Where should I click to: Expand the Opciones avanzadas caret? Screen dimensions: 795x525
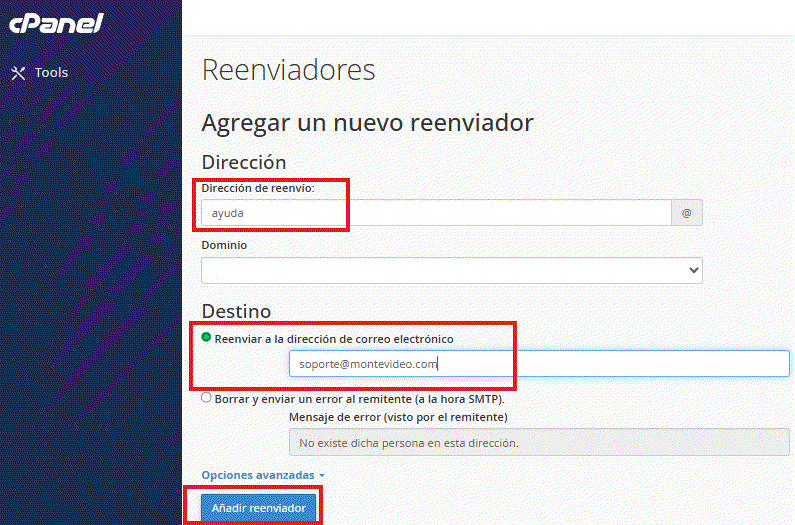[x=322, y=476]
